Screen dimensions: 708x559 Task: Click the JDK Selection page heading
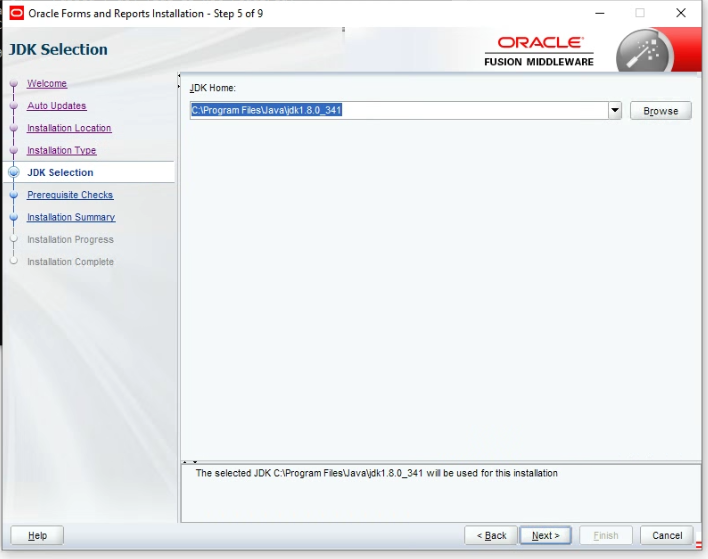[x=58, y=50]
